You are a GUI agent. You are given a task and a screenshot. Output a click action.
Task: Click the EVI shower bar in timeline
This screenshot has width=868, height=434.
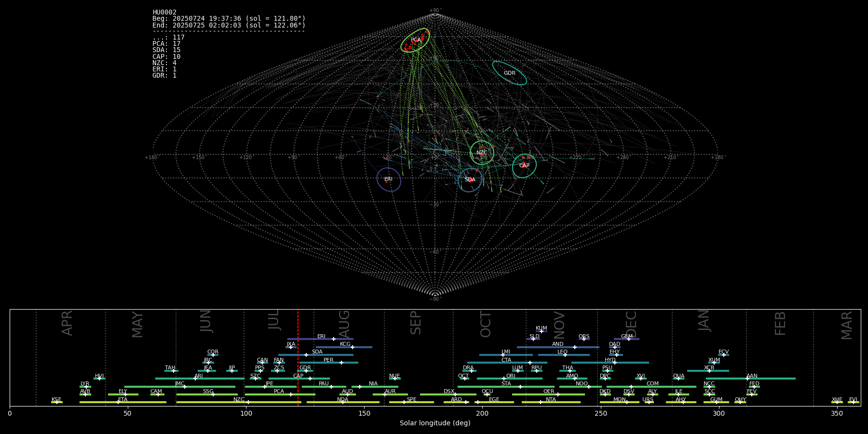click(x=854, y=402)
